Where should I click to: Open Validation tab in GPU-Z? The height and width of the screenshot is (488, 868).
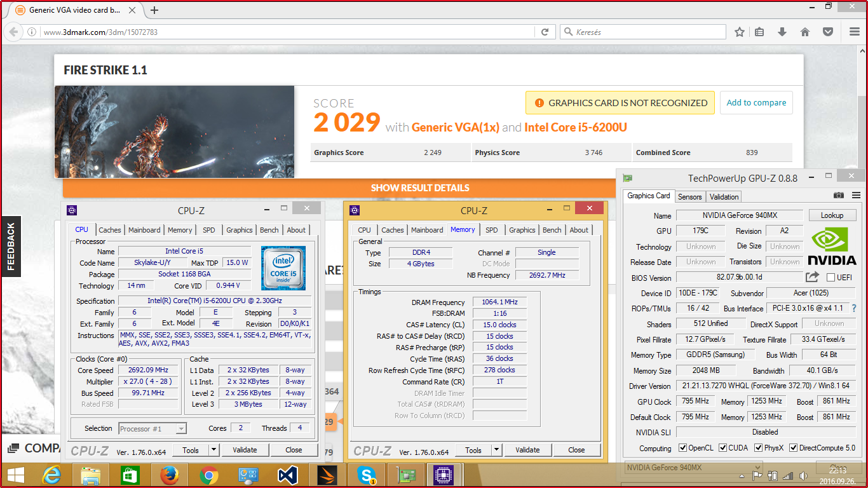click(x=724, y=197)
